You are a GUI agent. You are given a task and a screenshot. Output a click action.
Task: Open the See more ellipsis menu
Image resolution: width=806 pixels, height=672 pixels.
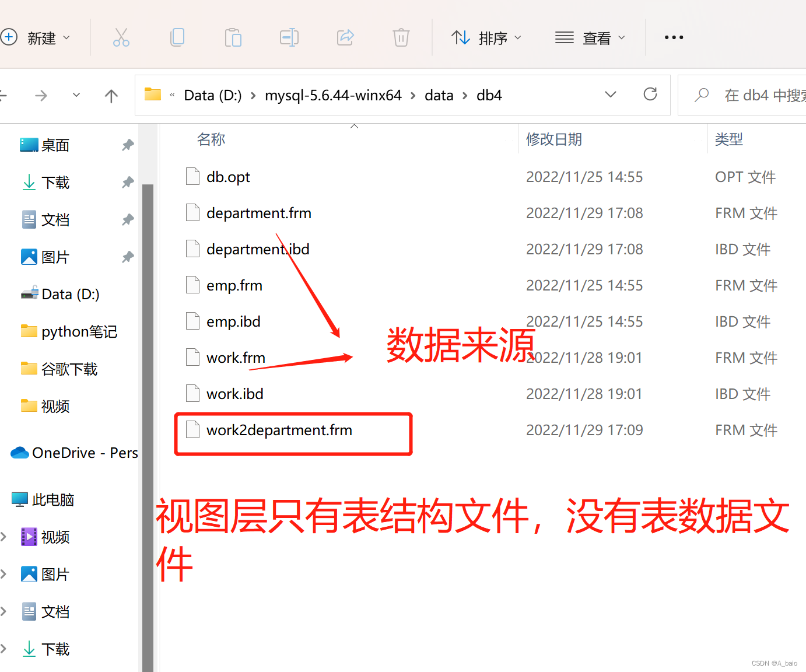[x=674, y=37]
